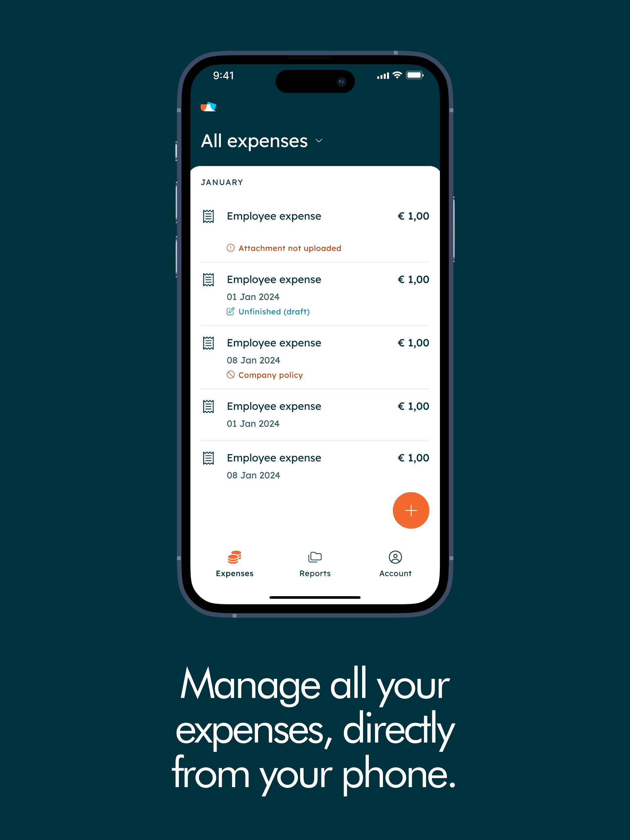Open expense with attachment not uploaded
Screen dimensions: 630x840
[x=315, y=231]
